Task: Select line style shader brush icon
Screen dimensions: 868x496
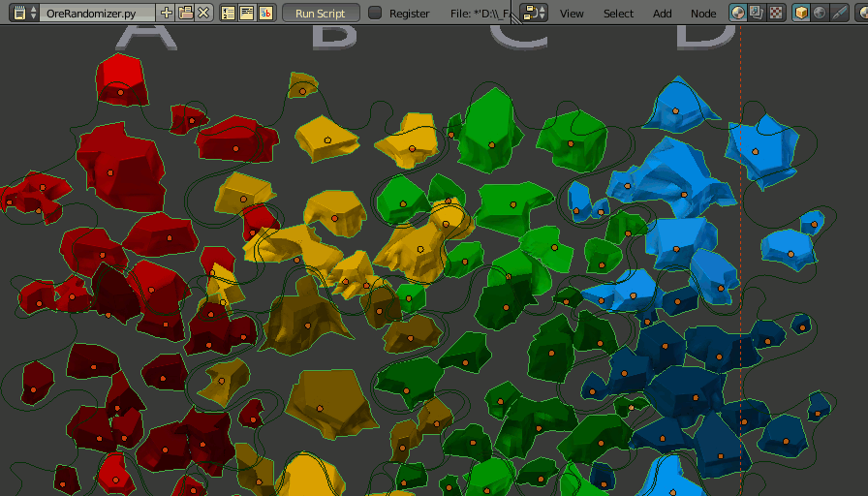Action: pos(839,13)
